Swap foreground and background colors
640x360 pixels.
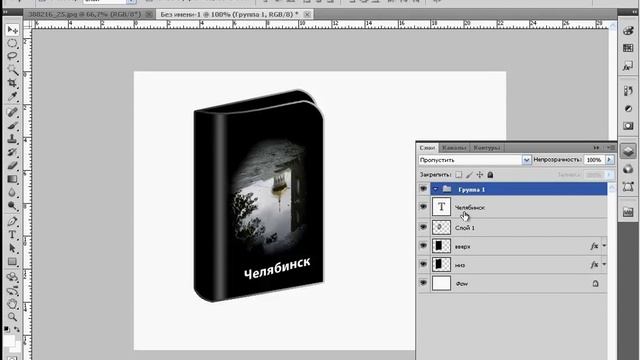(17, 329)
